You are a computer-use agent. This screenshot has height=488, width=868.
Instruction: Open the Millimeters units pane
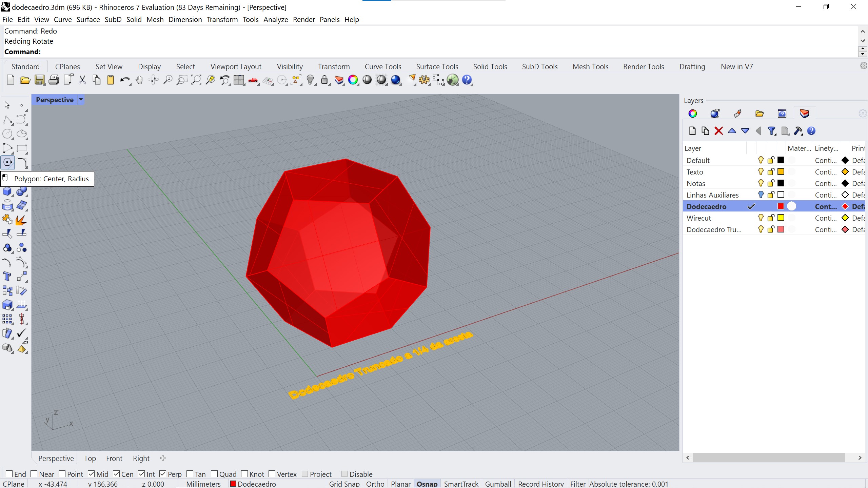pyautogui.click(x=203, y=484)
